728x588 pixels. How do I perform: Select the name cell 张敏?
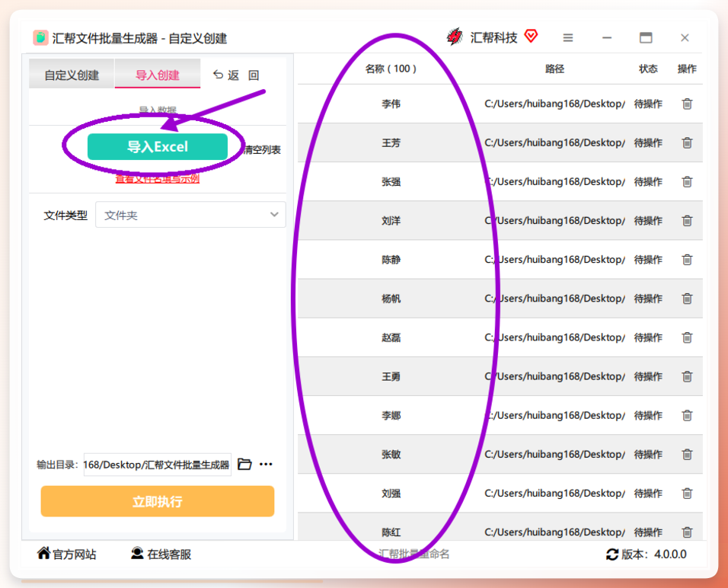[x=391, y=454]
